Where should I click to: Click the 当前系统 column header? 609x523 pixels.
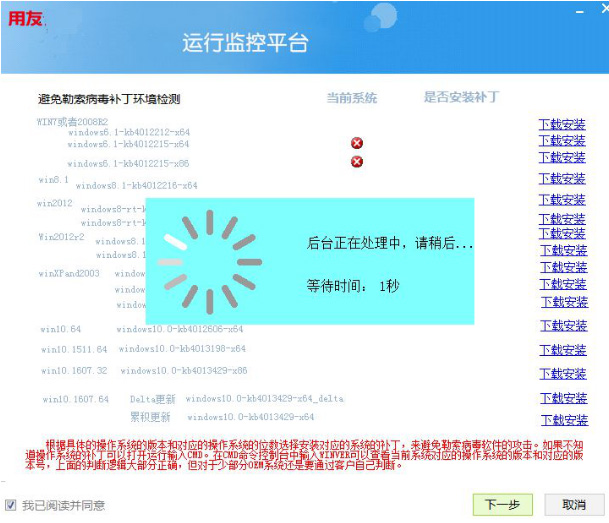[352, 98]
